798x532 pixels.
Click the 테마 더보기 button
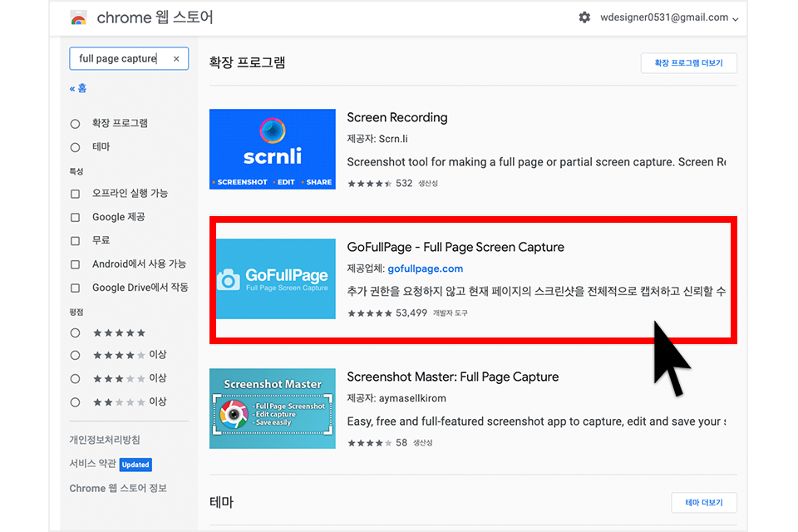pos(704,502)
